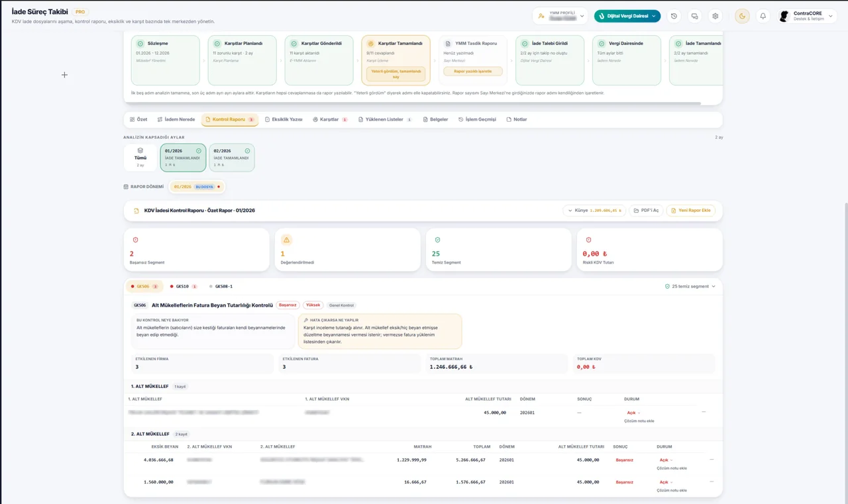The width and height of the screenshot is (848, 504).
Task: Open the history clock icon in header
Action: pos(674,16)
